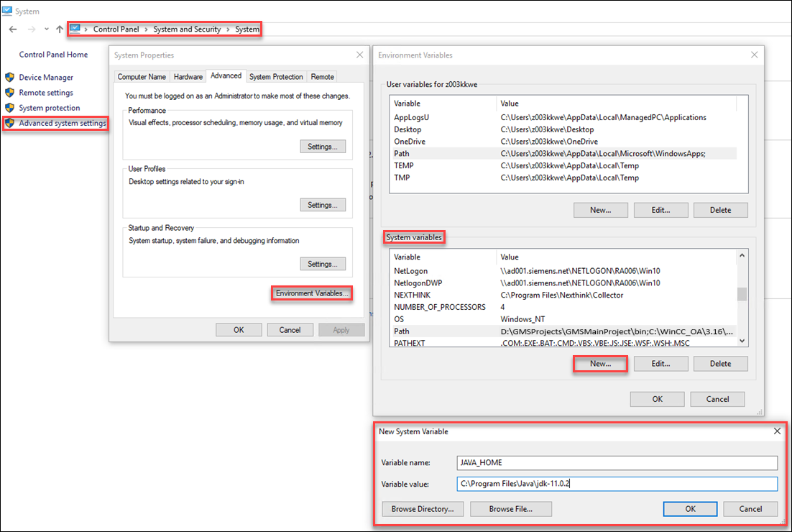Viewport: 792px width, 532px height.
Task: Open the System Protection tab
Action: [276, 76]
